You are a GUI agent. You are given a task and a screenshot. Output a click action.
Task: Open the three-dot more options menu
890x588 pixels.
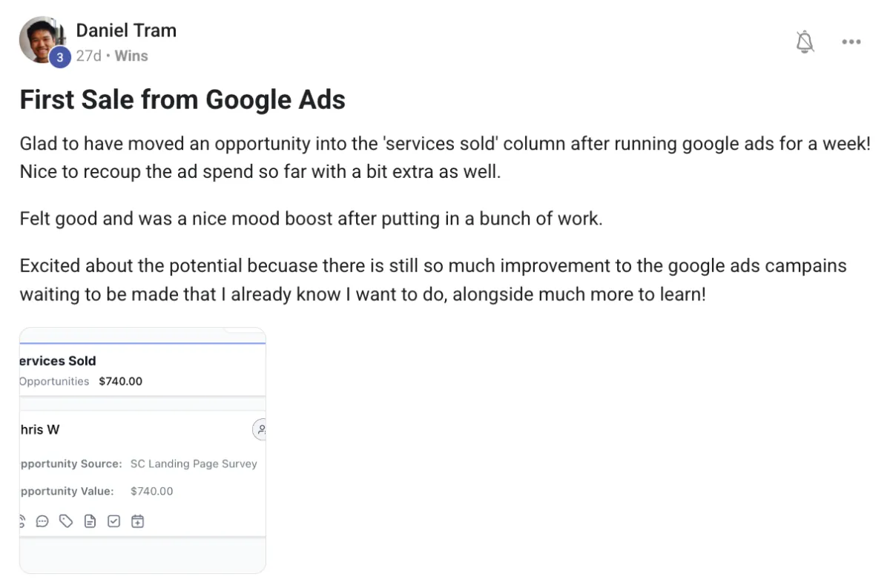pos(851,42)
